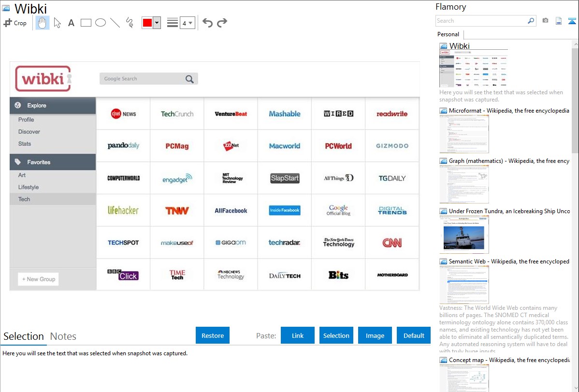Viewport: 579px width, 392px height.
Task: Select the rectangle drawing tool
Action: click(86, 23)
